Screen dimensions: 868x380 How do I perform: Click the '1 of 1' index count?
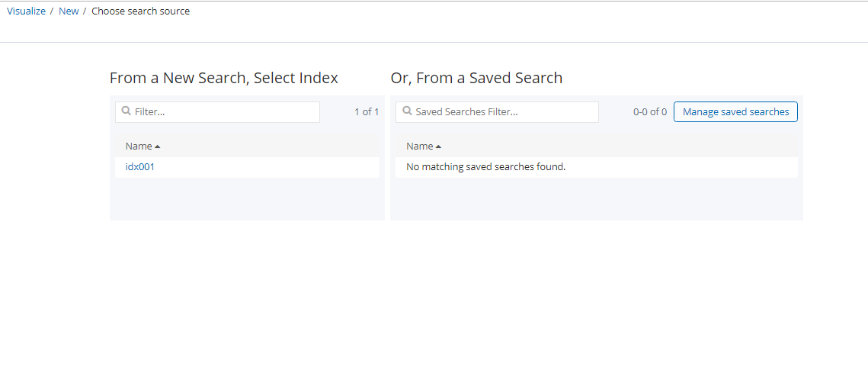coord(366,112)
